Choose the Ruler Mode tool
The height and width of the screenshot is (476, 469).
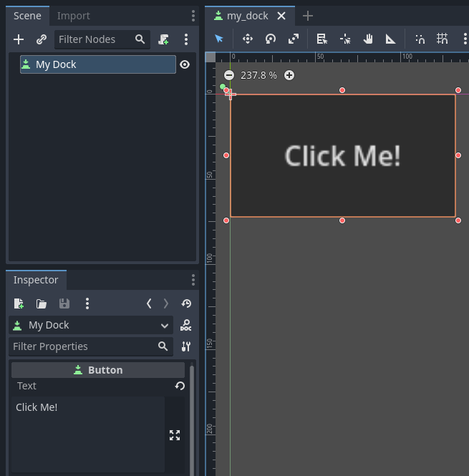pos(391,39)
